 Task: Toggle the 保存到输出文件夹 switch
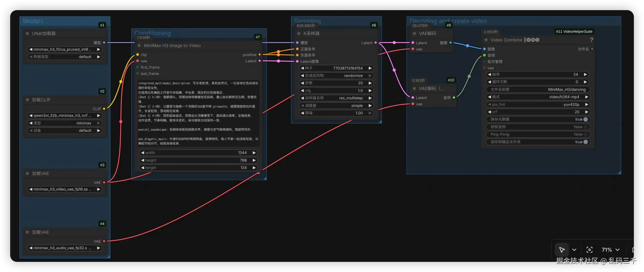click(586, 142)
